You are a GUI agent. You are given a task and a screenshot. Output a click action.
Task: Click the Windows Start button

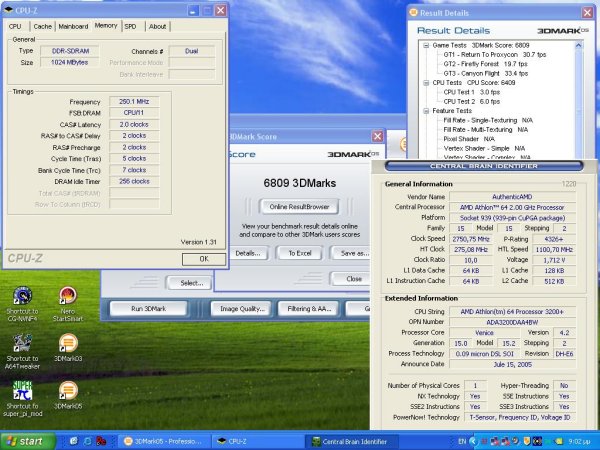28,441
